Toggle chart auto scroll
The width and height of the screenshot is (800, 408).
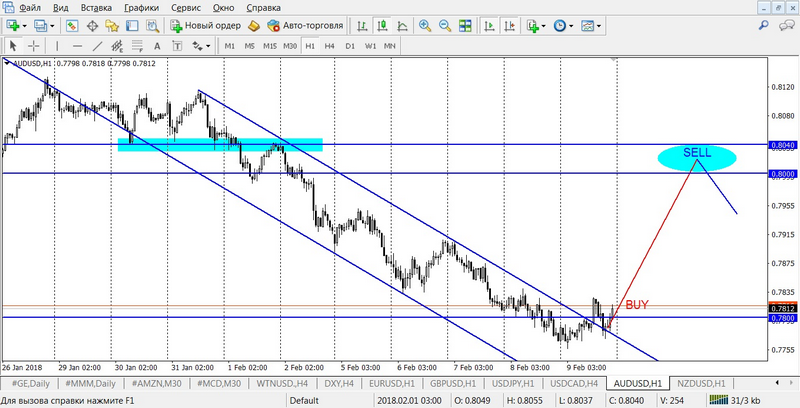click(486, 25)
